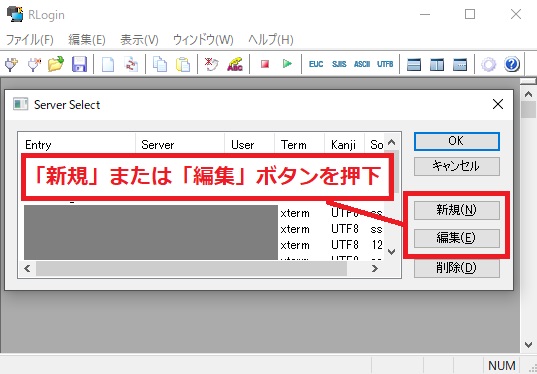This screenshot has width=537, height=374.
Task: Click list scroll down arrow
Action: coord(392,252)
